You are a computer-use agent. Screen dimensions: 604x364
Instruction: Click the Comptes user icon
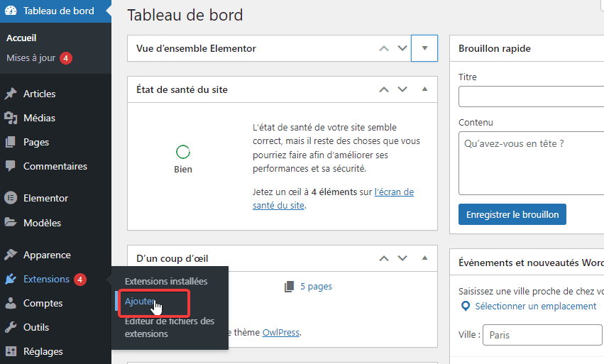pyautogui.click(x=11, y=303)
